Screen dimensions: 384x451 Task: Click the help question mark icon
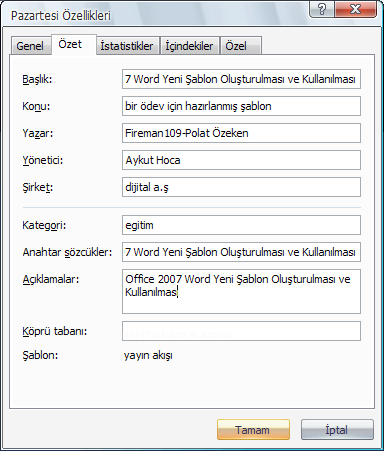pyautogui.click(x=322, y=9)
